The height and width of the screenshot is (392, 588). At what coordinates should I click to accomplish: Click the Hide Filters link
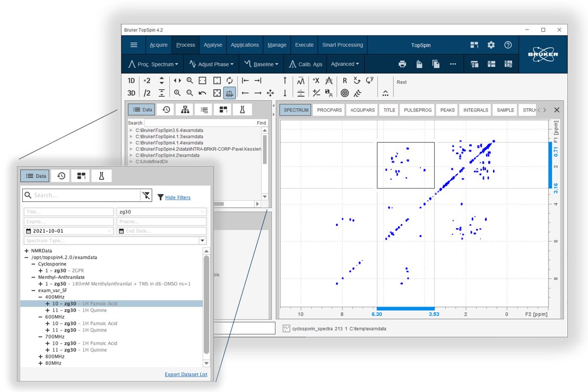178,198
